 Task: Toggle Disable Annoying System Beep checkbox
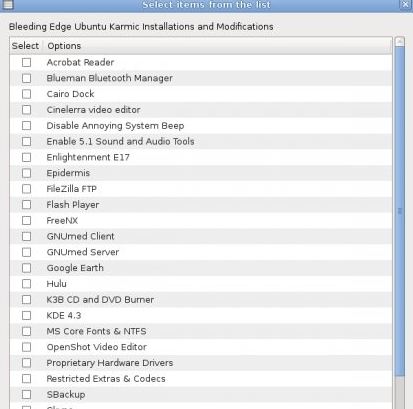(26, 126)
